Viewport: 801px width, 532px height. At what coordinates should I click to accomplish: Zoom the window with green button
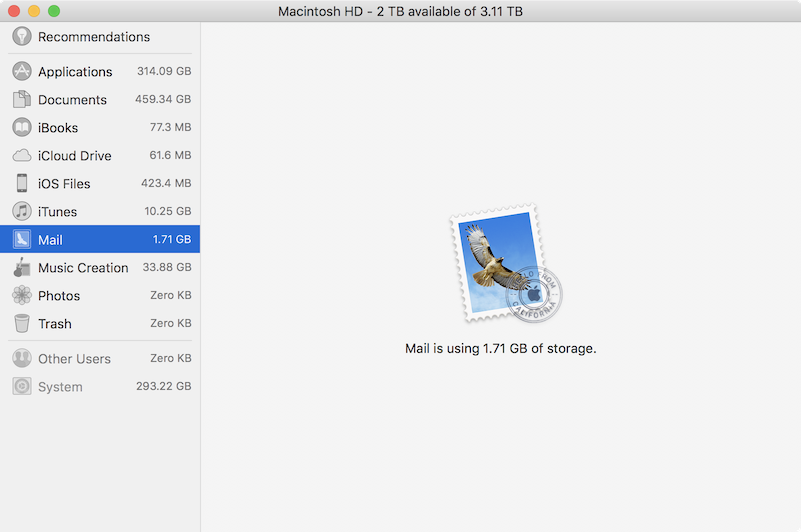(x=54, y=11)
